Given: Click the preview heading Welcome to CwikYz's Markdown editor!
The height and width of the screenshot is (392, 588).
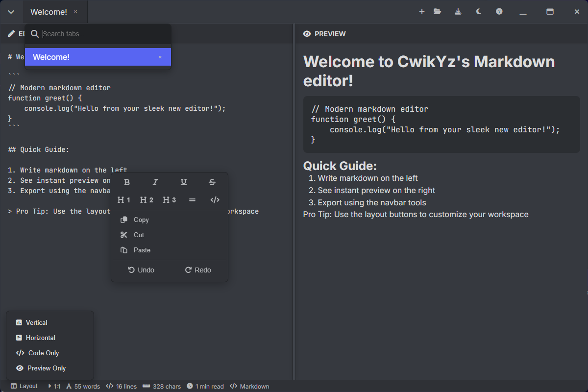Looking at the screenshot, I should [x=429, y=71].
